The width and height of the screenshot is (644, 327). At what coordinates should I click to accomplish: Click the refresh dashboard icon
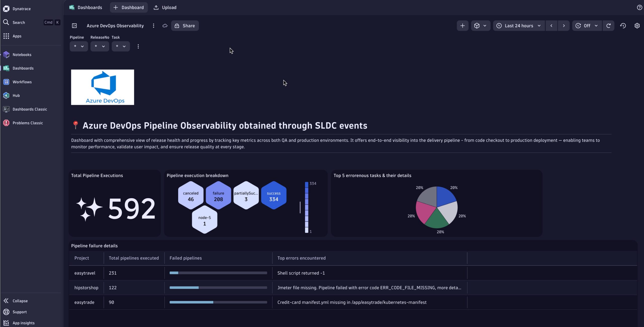(x=608, y=26)
